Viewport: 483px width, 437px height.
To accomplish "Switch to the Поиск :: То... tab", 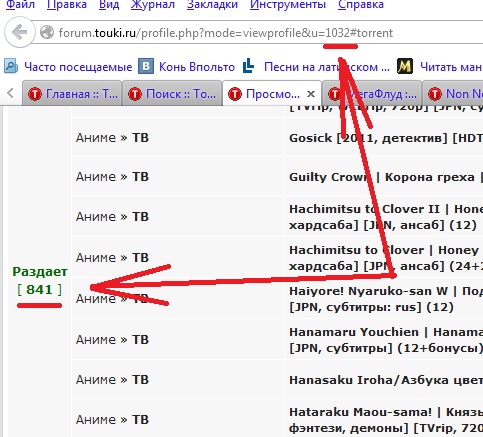I will click(172, 94).
